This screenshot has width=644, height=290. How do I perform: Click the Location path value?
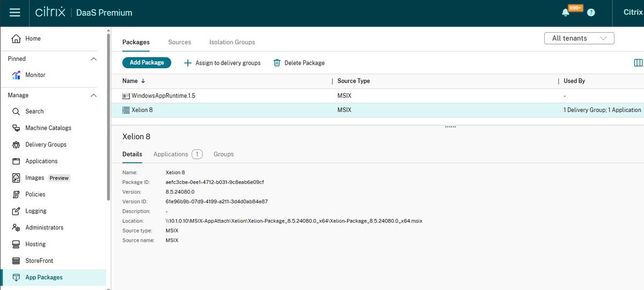click(294, 221)
